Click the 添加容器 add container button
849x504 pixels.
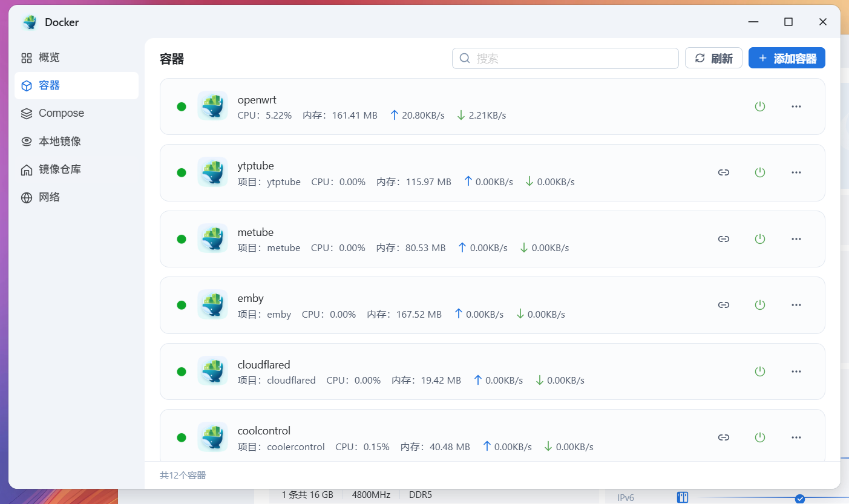tap(787, 58)
